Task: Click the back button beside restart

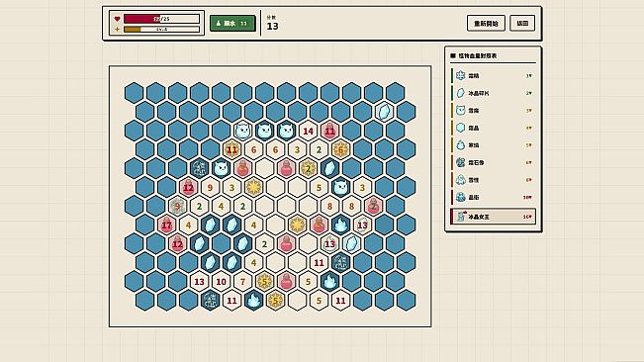Action: tap(522, 24)
